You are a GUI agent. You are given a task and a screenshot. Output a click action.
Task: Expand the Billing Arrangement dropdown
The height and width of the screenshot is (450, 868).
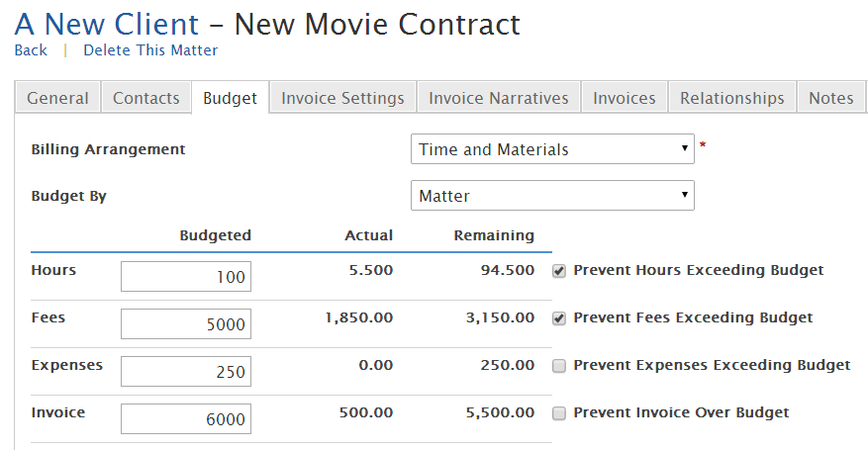tap(552, 149)
